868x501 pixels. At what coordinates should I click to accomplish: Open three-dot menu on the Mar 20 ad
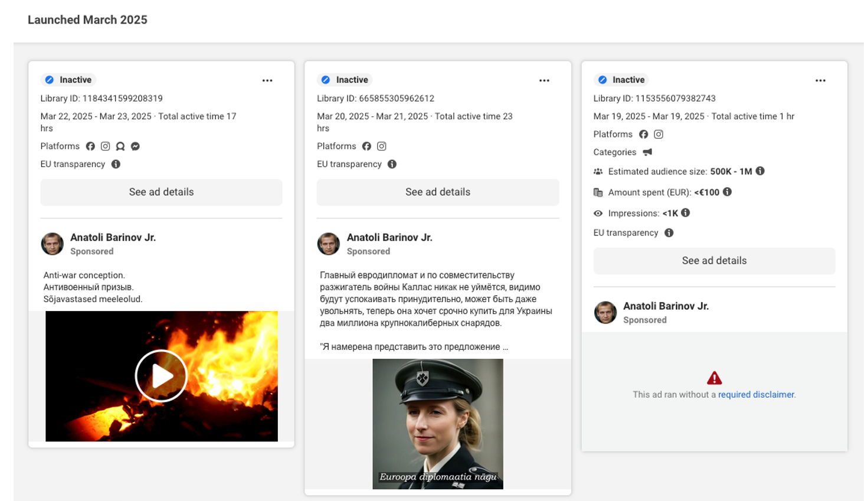tap(544, 80)
